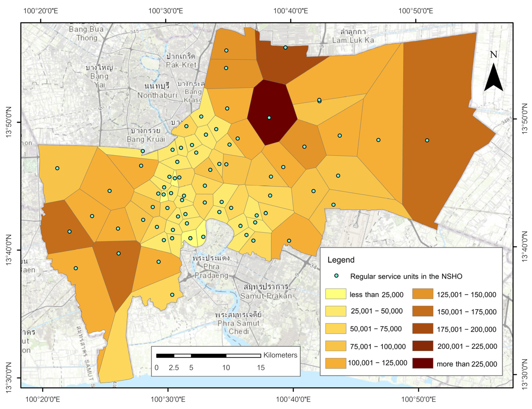Click the black and white scale bar
532x409 pixels.
pos(208,356)
